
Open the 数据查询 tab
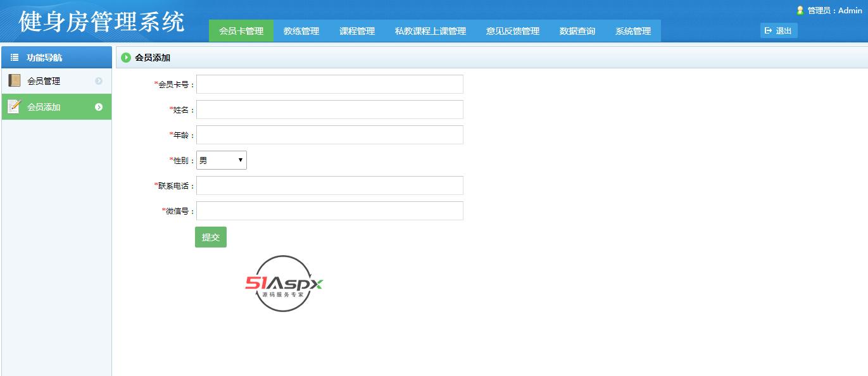point(577,31)
